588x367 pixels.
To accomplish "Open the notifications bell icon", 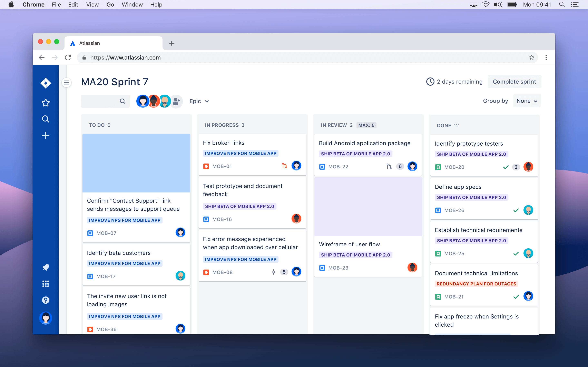I will (x=45, y=267).
